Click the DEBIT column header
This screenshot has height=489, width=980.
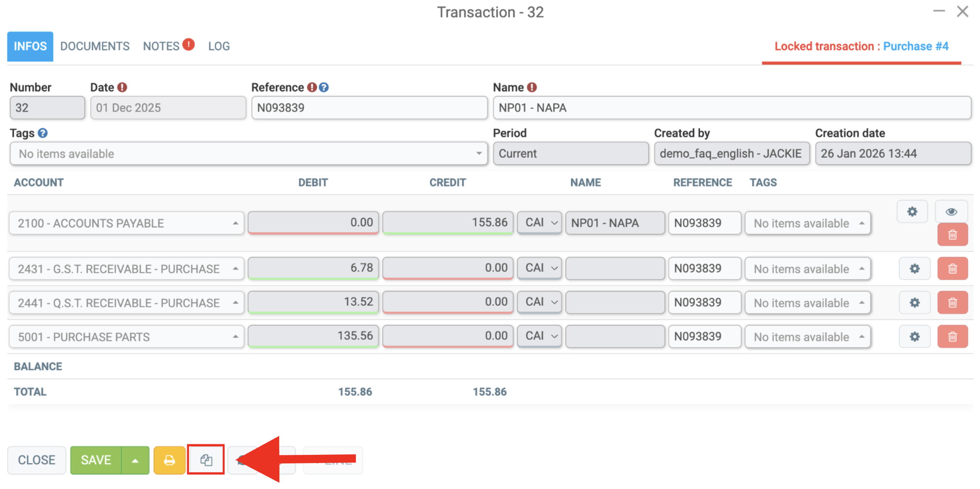click(x=313, y=183)
